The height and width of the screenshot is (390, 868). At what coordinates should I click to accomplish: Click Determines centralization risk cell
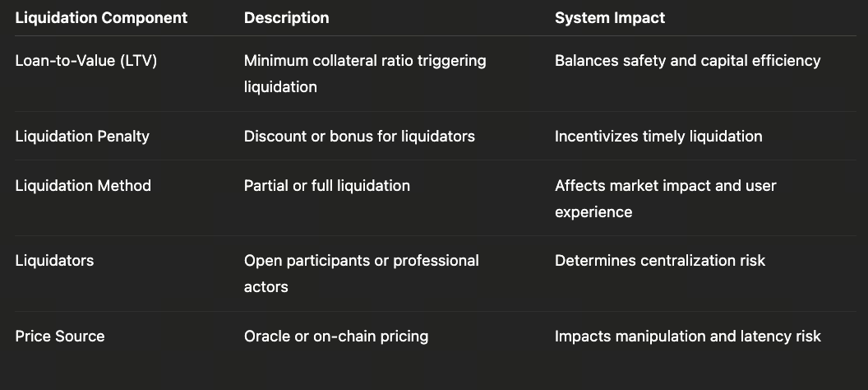pyautogui.click(x=659, y=261)
